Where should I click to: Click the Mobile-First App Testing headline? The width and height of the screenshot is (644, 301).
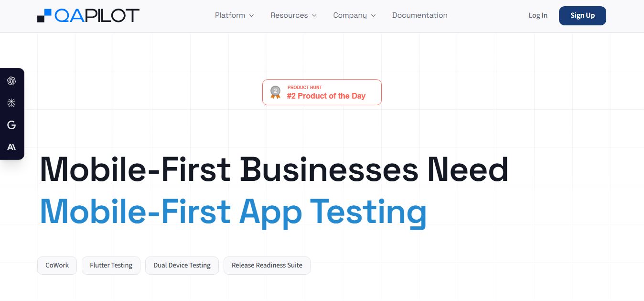(233, 212)
